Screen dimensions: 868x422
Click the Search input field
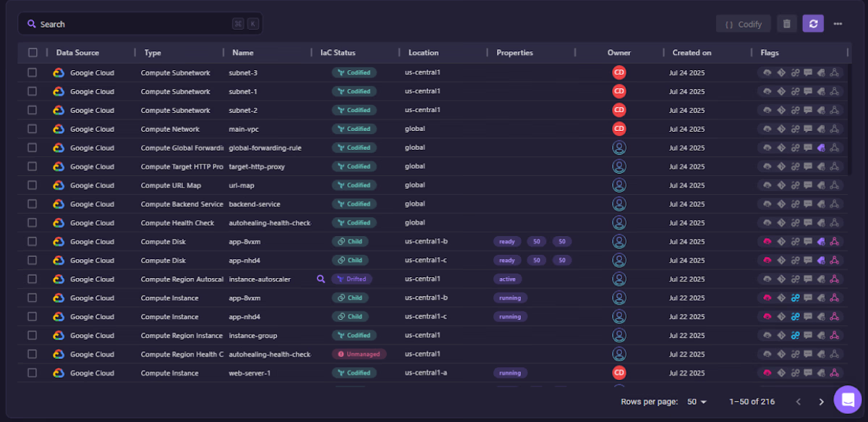click(x=140, y=24)
